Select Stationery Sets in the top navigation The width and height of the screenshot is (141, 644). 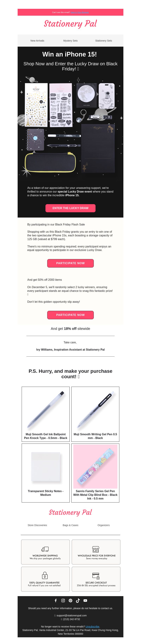point(103,40)
